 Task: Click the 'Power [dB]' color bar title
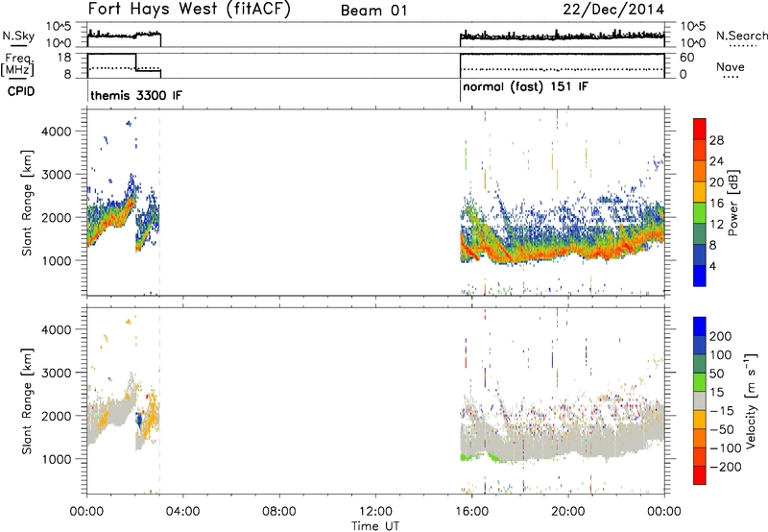click(x=732, y=203)
